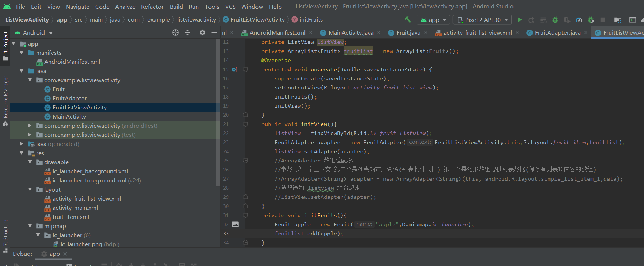Click the initFruits breadcrumb

pyautogui.click(x=311, y=20)
